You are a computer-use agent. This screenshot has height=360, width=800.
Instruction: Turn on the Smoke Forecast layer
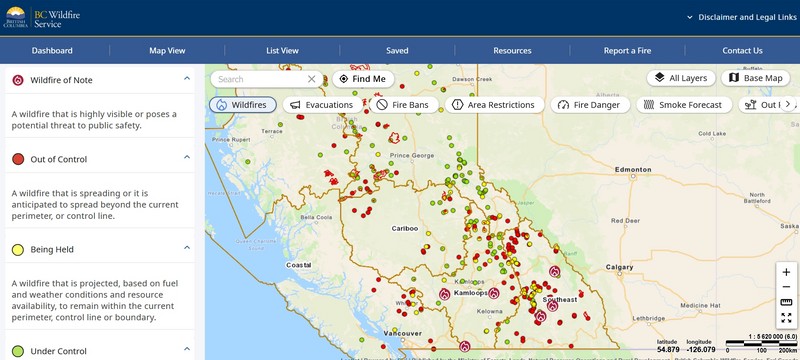pyautogui.click(x=684, y=105)
